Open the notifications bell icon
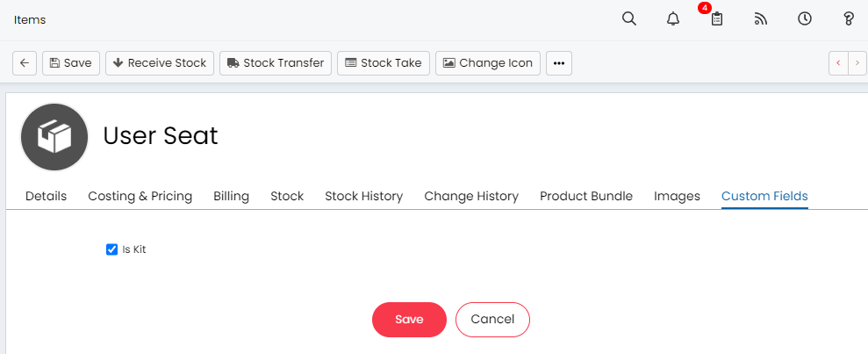 (x=672, y=18)
